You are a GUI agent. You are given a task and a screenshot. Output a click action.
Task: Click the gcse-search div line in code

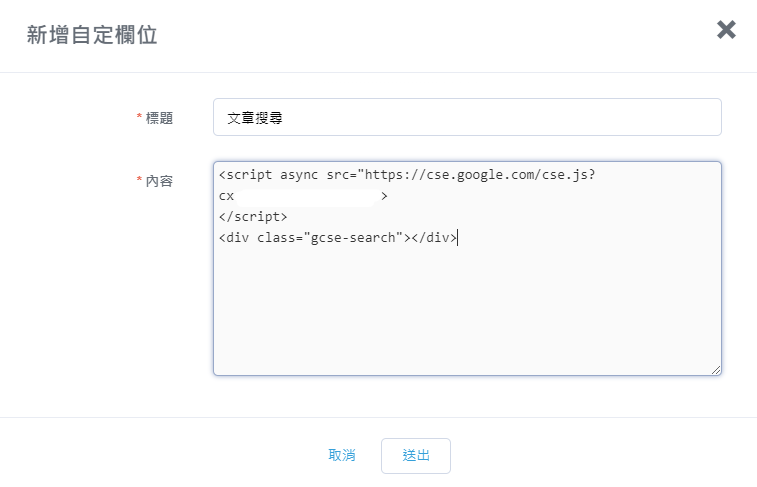click(x=337, y=237)
